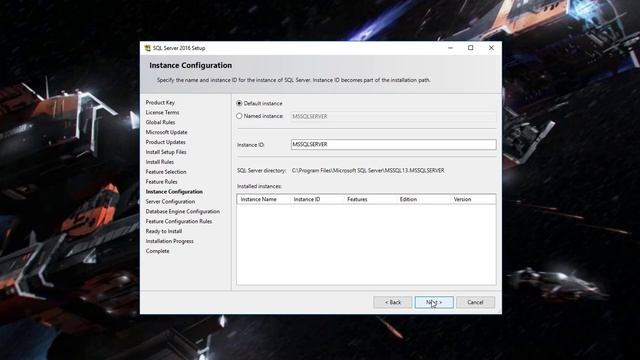Select the Default instance radio button
This screenshot has width=640, height=360.
click(239, 103)
